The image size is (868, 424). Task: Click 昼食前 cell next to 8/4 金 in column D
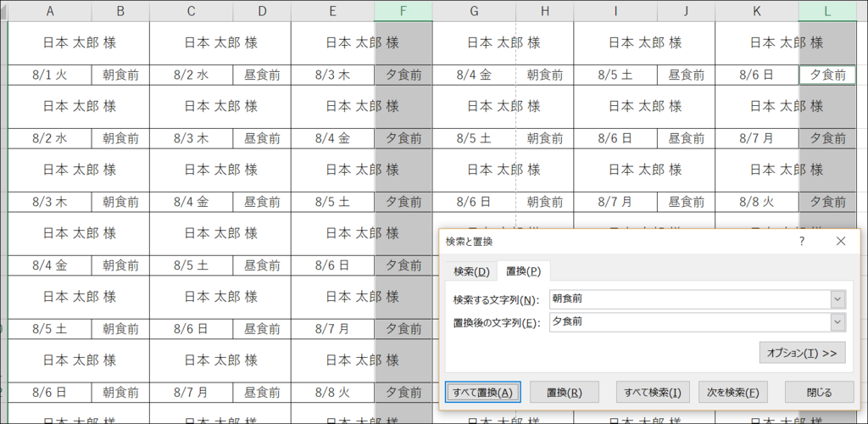pyautogui.click(x=262, y=202)
